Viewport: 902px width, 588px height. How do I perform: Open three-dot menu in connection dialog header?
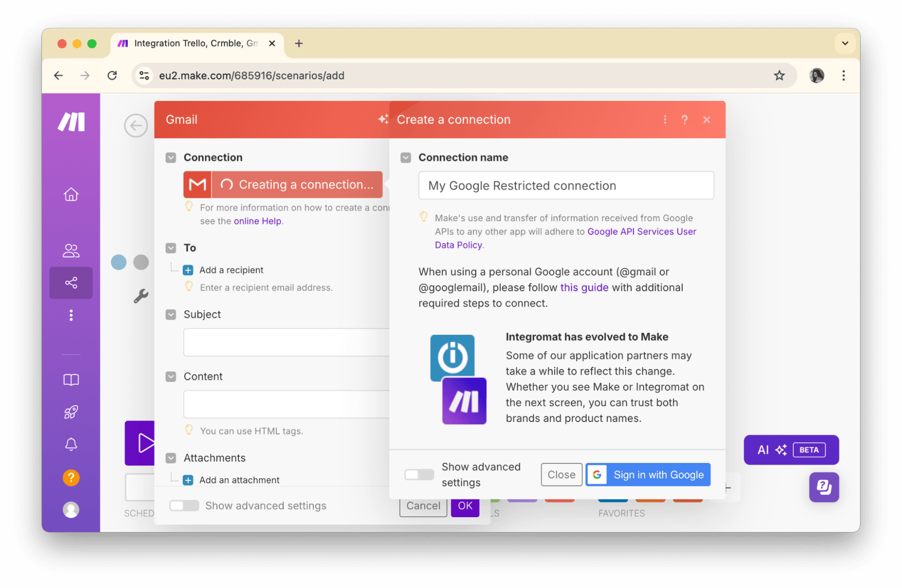pos(665,120)
